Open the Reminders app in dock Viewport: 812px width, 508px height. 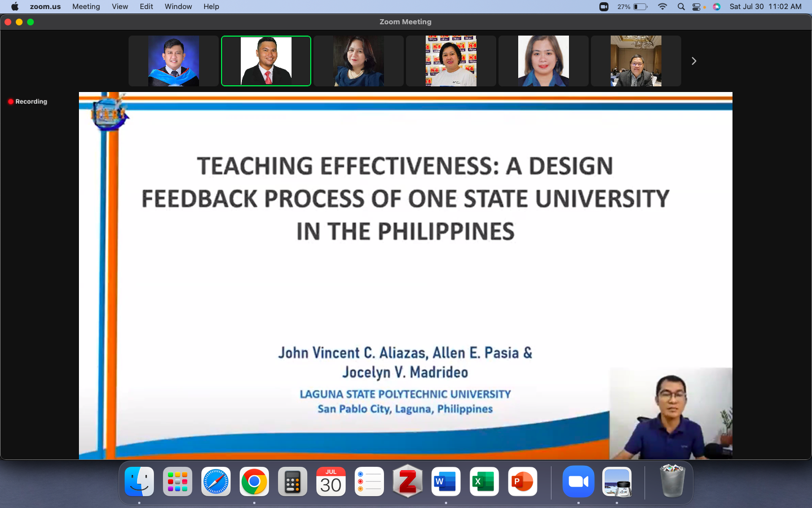pos(369,481)
